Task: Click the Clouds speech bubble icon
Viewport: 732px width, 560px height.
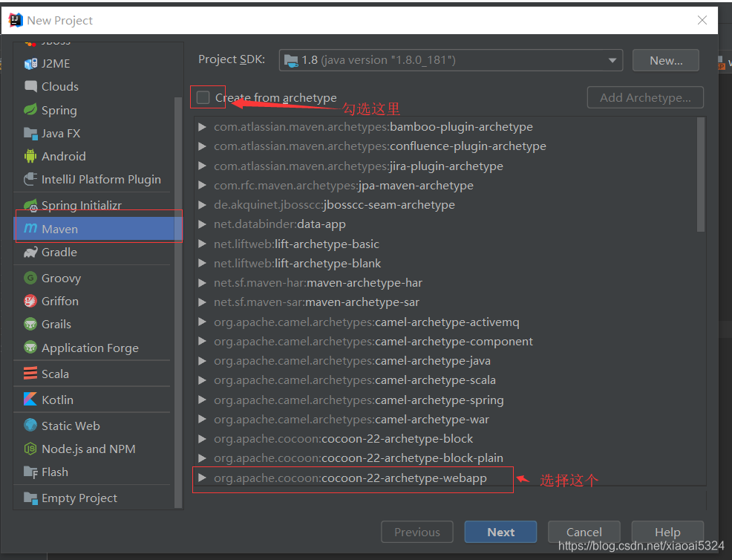Action: tap(30, 86)
